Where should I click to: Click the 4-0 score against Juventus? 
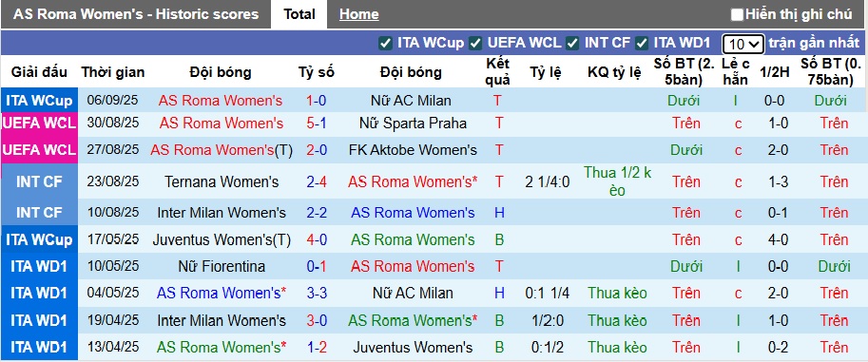pos(316,239)
